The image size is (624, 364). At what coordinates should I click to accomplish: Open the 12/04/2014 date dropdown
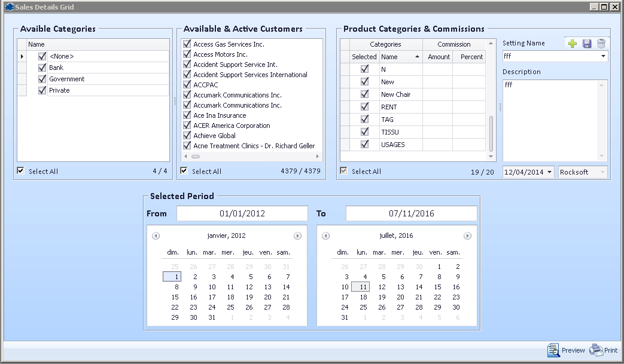tap(550, 172)
